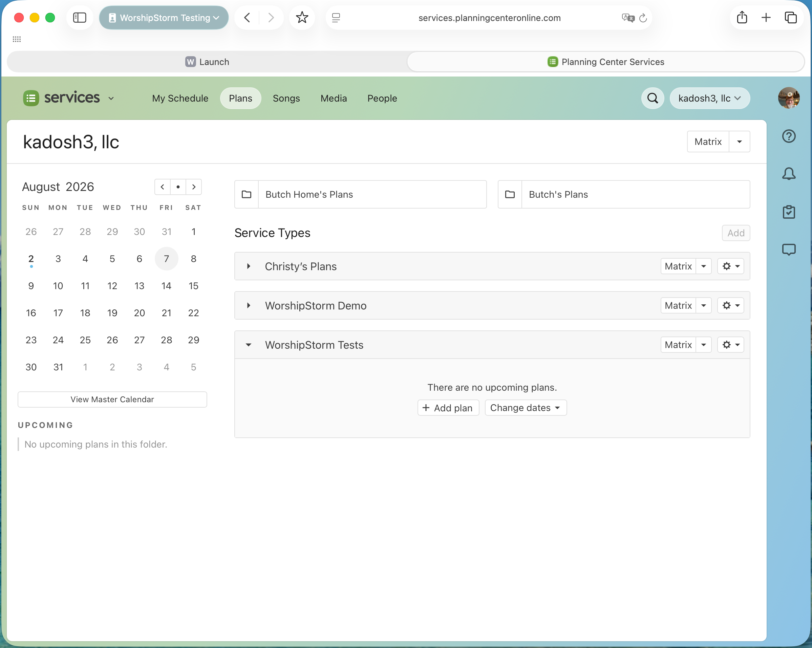The image size is (812, 648).
Task: Open the Butch Home's Plans folder
Action: coord(360,194)
